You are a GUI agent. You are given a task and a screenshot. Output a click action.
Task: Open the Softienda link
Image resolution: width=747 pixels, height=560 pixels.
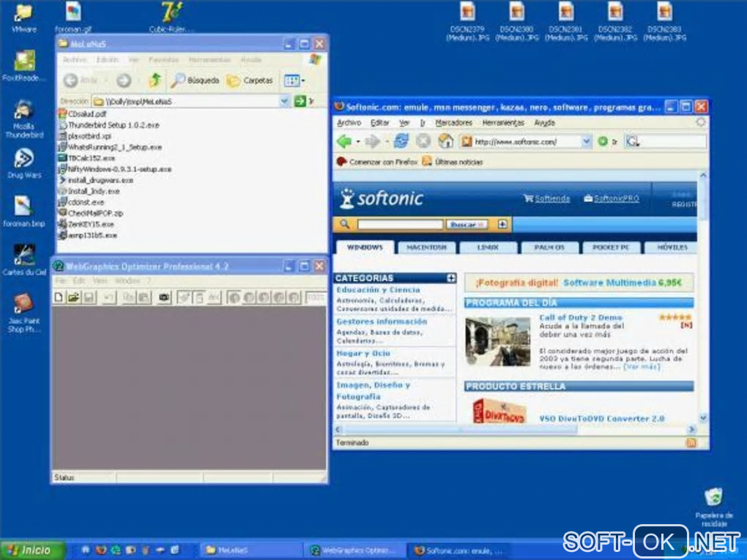coord(551,198)
